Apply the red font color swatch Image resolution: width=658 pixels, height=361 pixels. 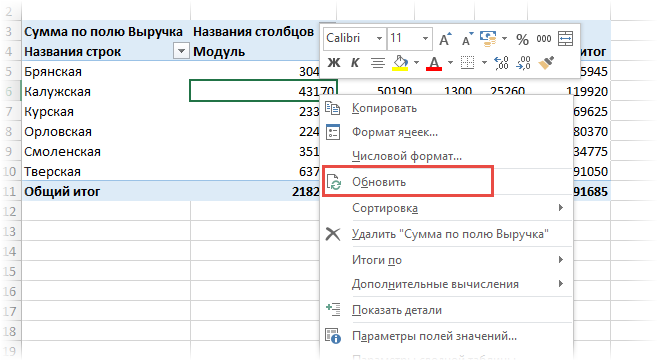point(434,63)
